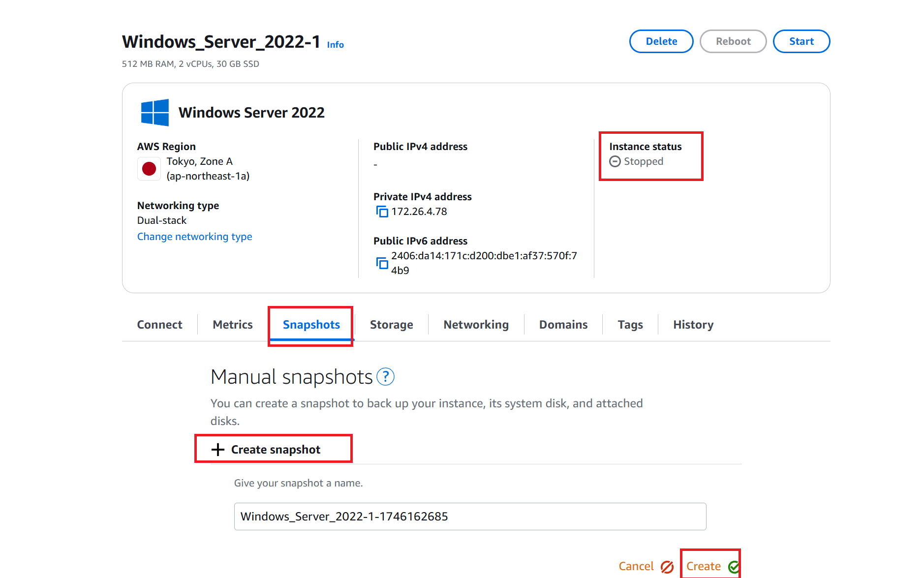Click the 'Tokyo, Zone A' text
Viewport: 924px width, 578px height.
pyautogui.click(x=200, y=161)
